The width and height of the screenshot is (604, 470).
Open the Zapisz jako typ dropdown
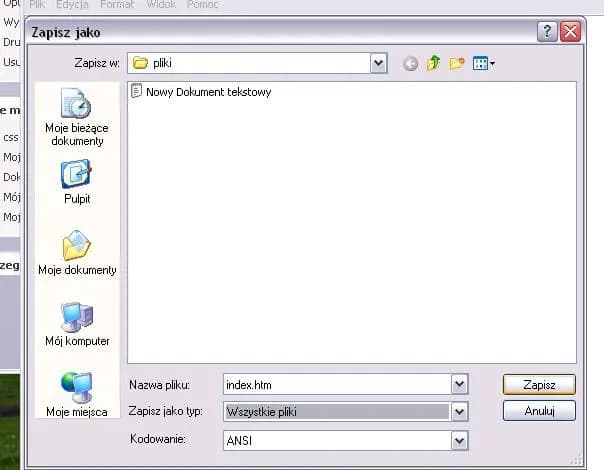coord(459,411)
